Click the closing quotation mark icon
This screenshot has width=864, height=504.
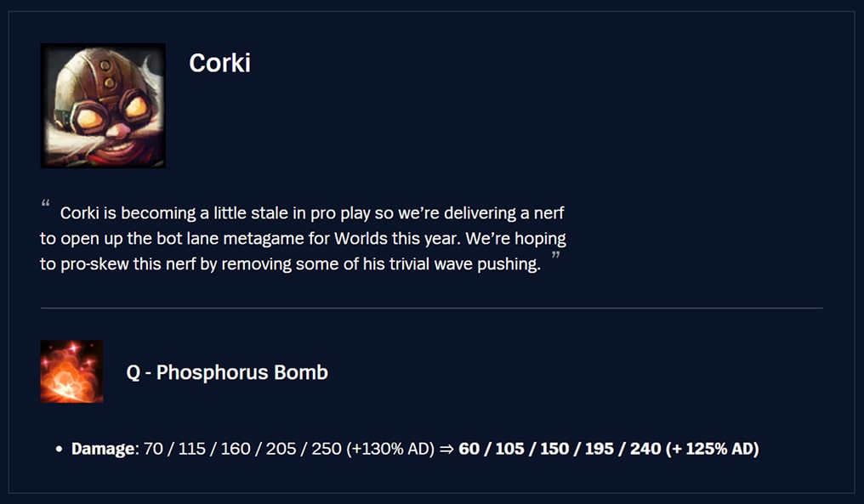point(556,257)
